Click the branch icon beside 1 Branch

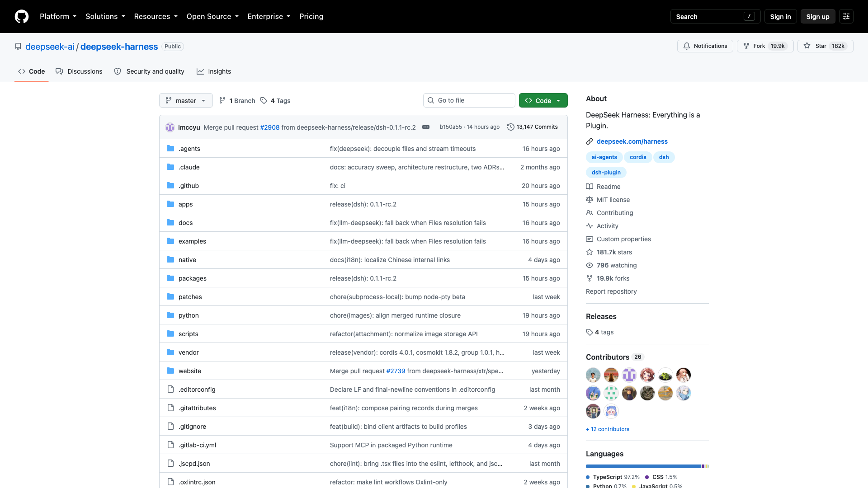(222, 100)
